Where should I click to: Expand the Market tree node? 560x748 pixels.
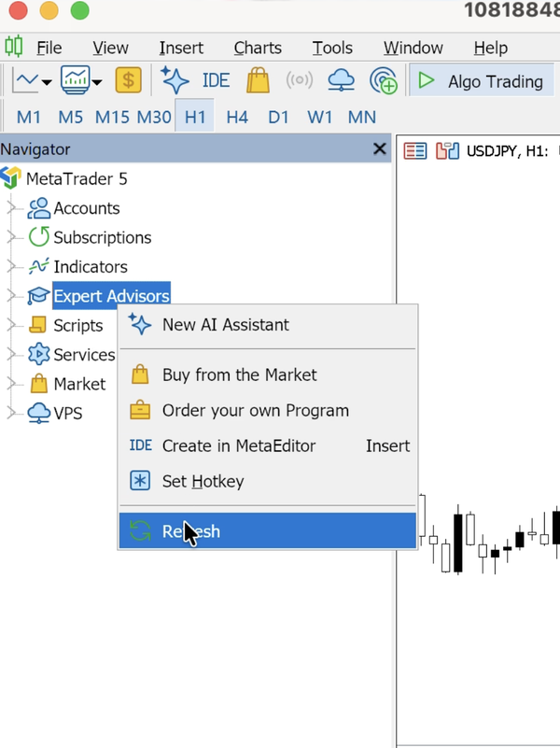point(11,384)
